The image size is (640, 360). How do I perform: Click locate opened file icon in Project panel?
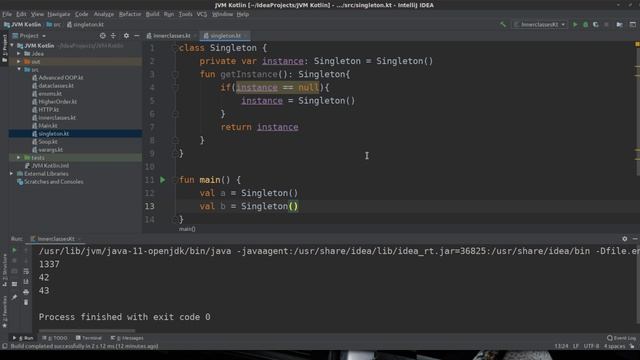point(102,36)
